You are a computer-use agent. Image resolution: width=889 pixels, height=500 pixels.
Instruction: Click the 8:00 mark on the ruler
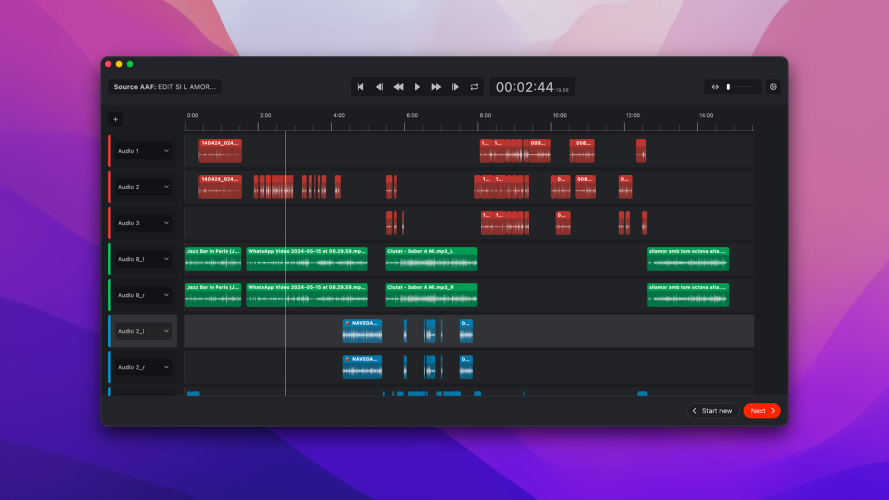[485, 116]
